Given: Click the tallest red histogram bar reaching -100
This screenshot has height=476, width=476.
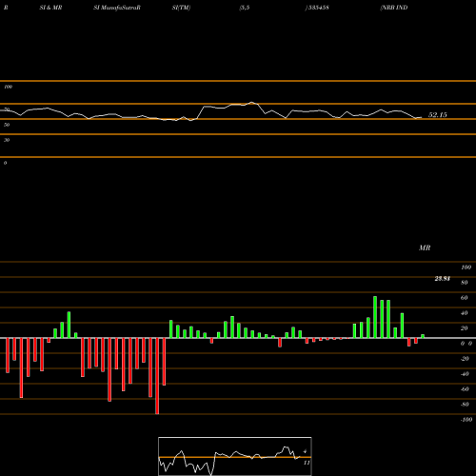Looking at the screenshot, I should tap(157, 376).
